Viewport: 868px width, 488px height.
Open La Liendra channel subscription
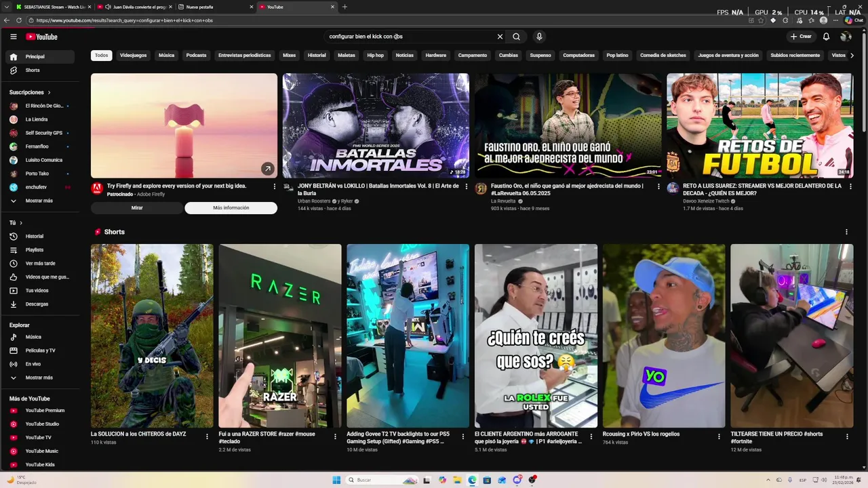(41, 120)
